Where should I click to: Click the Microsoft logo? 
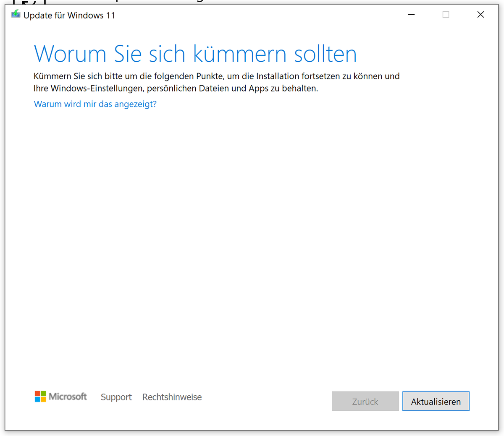coord(60,397)
